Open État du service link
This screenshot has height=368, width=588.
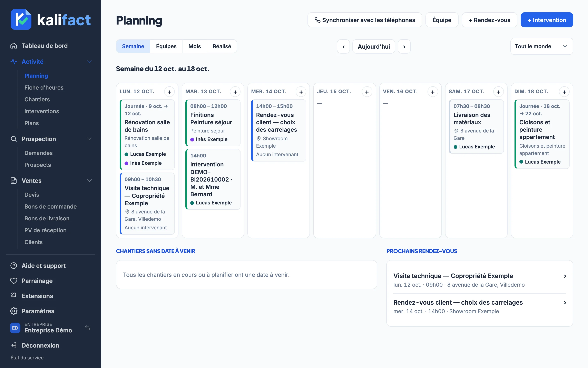[27, 358]
